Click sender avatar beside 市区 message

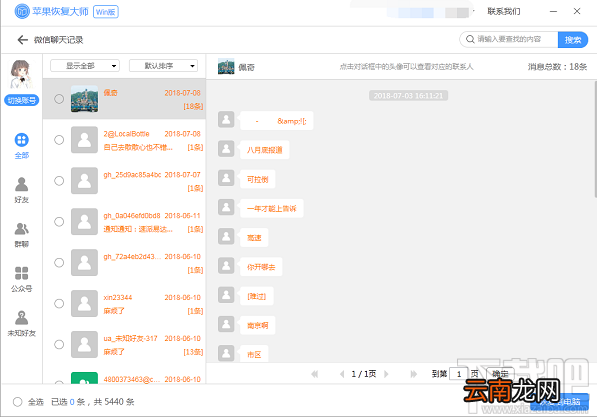click(x=226, y=353)
